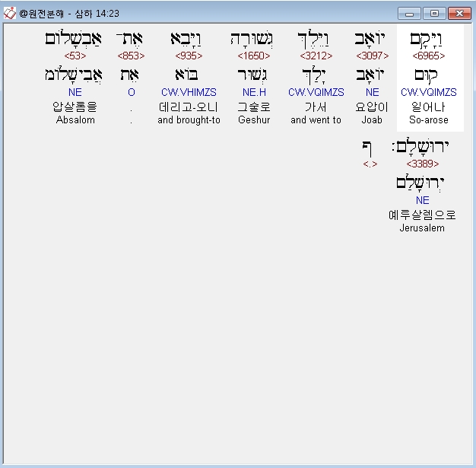This screenshot has height=468, width=476.
Task: Click the Hebrew word above <935>
Action: [186, 40]
